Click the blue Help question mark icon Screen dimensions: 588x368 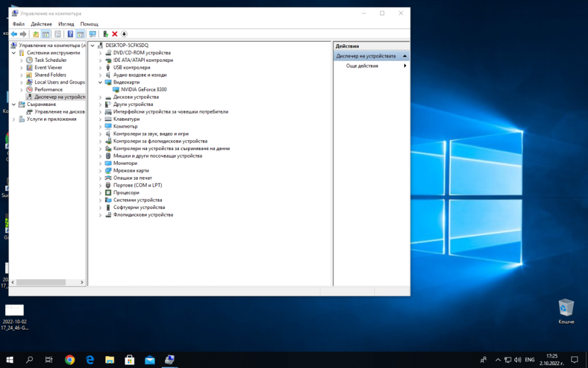click(x=70, y=34)
